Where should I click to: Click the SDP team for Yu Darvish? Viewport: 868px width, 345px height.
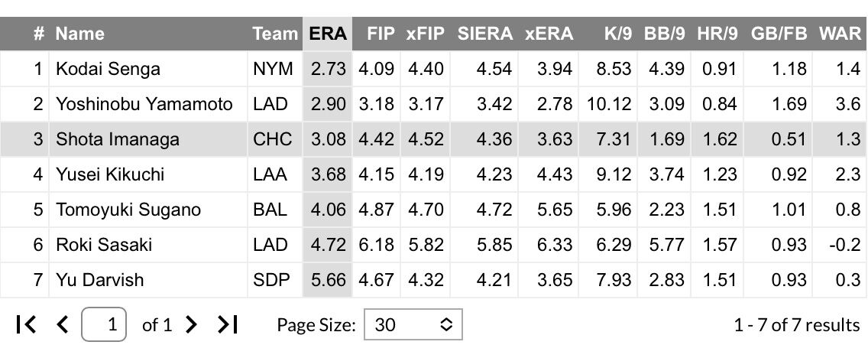[x=271, y=280]
